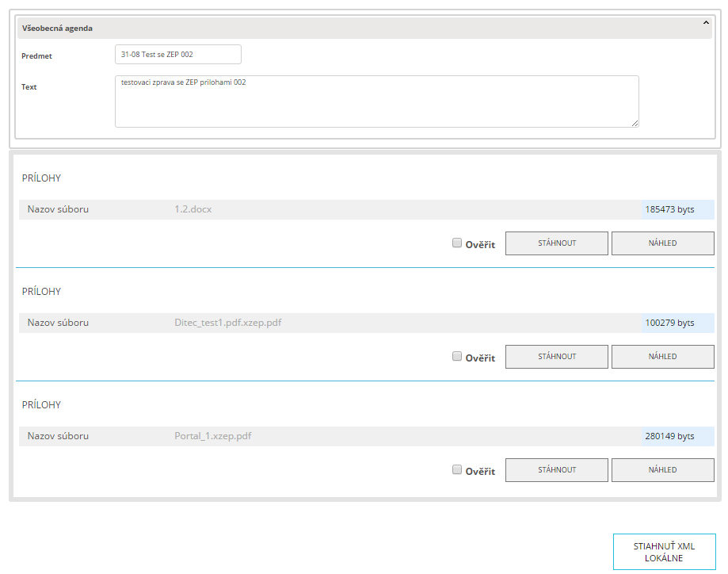This screenshot has height=574, width=728.
Task: Tick Ověřit checkbox for Ditec_test1.pdf.xzep.pdf
Action: [457, 357]
